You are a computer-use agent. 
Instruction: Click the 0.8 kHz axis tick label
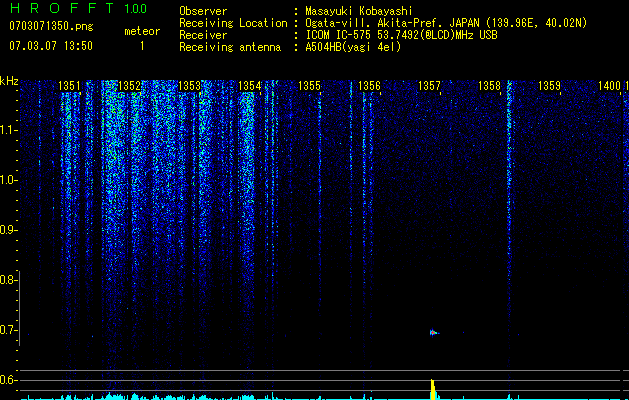(x=8, y=280)
